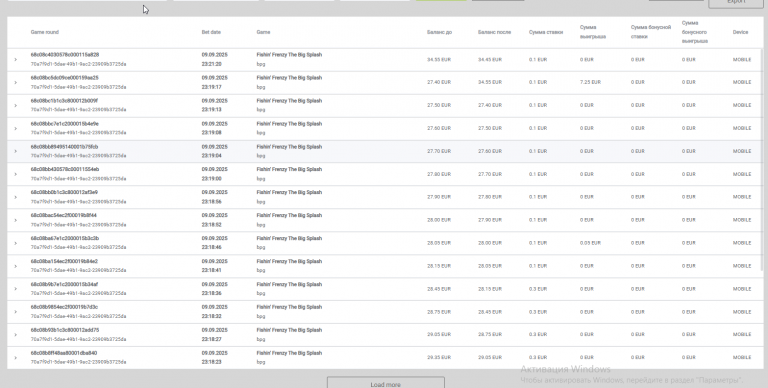This screenshot has width=768, height=388.
Task: Select the 23:21:20 bet time cell
Action: click(x=211, y=64)
